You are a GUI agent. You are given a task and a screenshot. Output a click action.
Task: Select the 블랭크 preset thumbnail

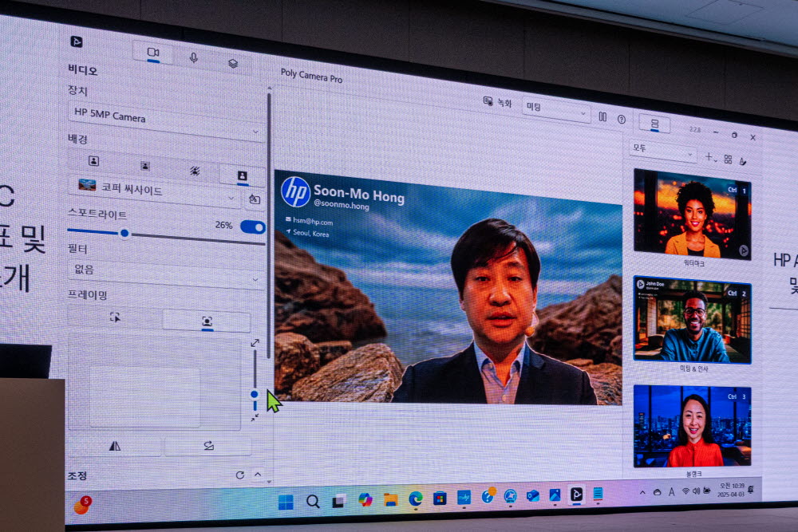[693, 426]
